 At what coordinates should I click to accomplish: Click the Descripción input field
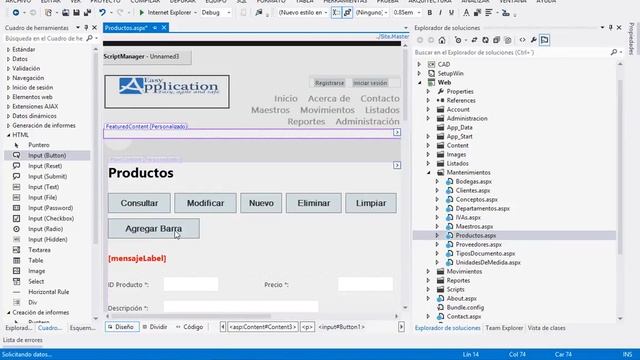pyautogui.click(x=241, y=307)
